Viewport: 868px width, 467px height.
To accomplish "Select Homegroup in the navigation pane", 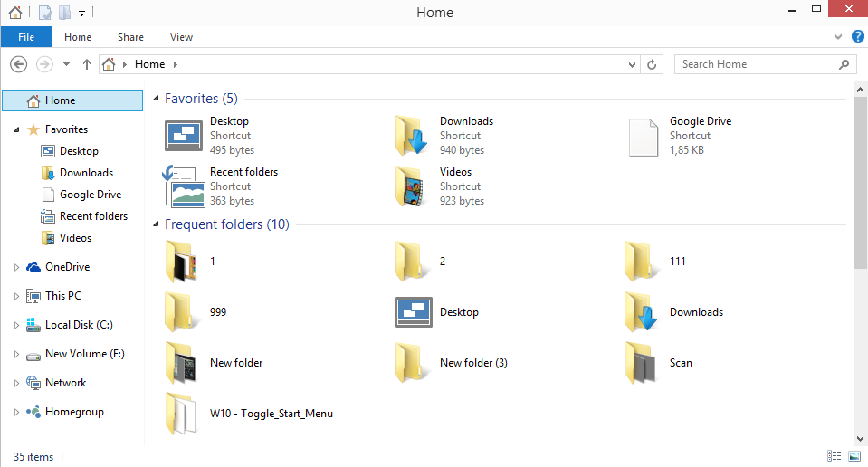I will (74, 412).
